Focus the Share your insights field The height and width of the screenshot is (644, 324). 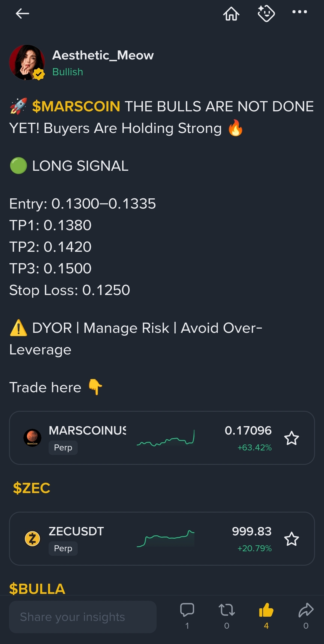[83, 617]
